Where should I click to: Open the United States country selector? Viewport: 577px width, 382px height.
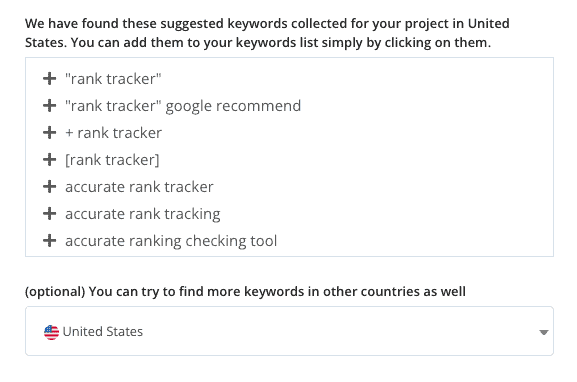click(289, 331)
